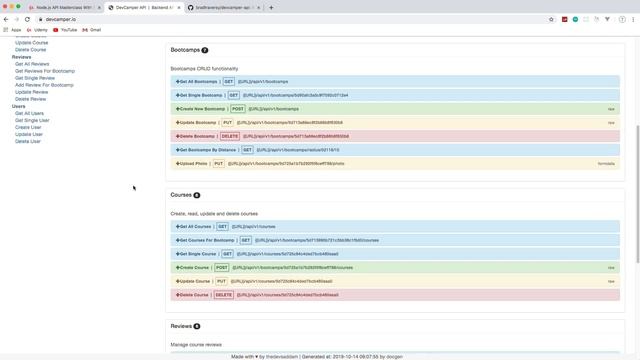This screenshot has width=640, height=360.
Task: Expand Get Bootcamps By Distance row
Action: pyautogui.click(x=395, y=150)
